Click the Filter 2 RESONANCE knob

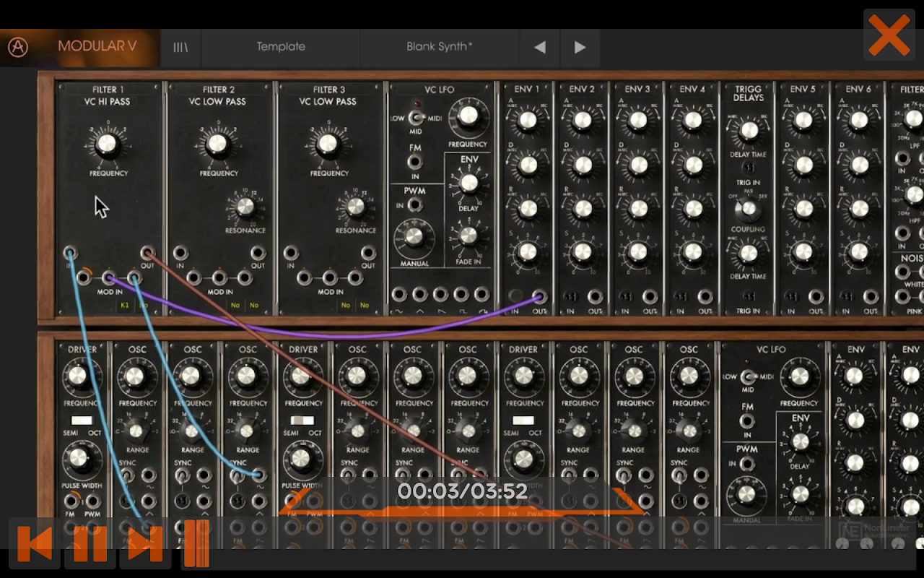(x=245, y=208)
